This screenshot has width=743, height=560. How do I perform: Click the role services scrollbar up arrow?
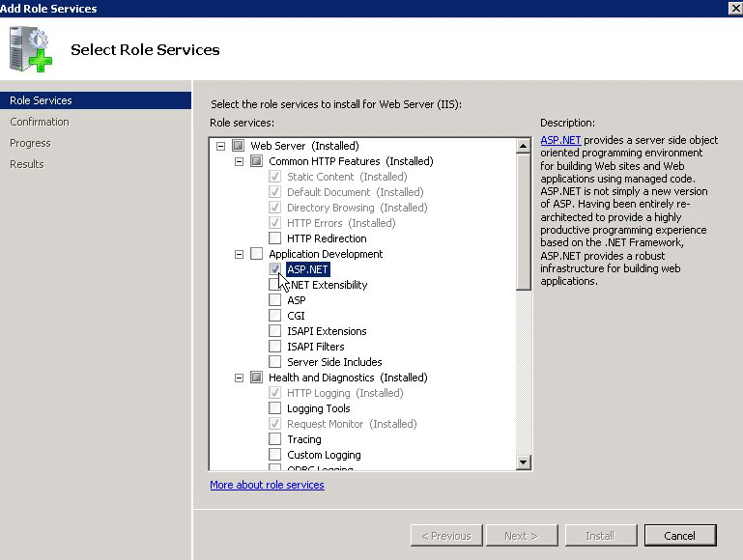pyautogui.click(x=523, y=146)
